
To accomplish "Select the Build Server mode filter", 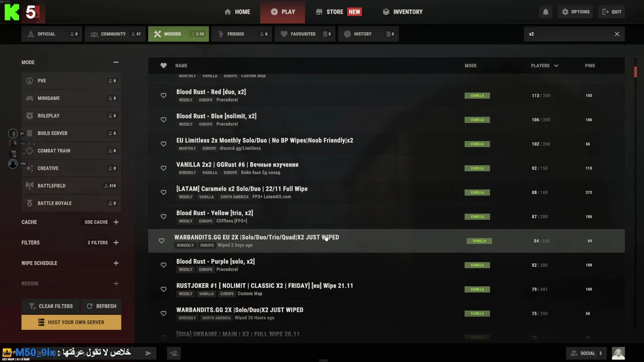I will pyautogui.click(x=71, y=133).
